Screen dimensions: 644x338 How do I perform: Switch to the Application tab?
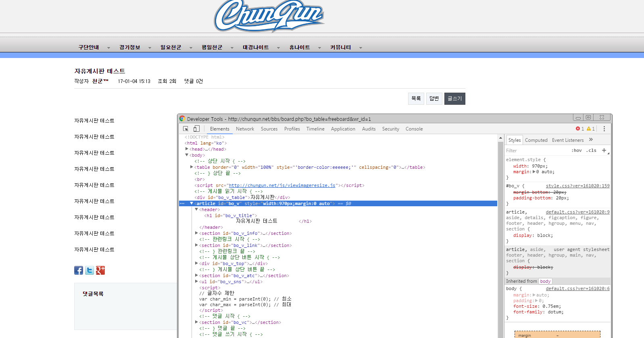coord(343,129)
